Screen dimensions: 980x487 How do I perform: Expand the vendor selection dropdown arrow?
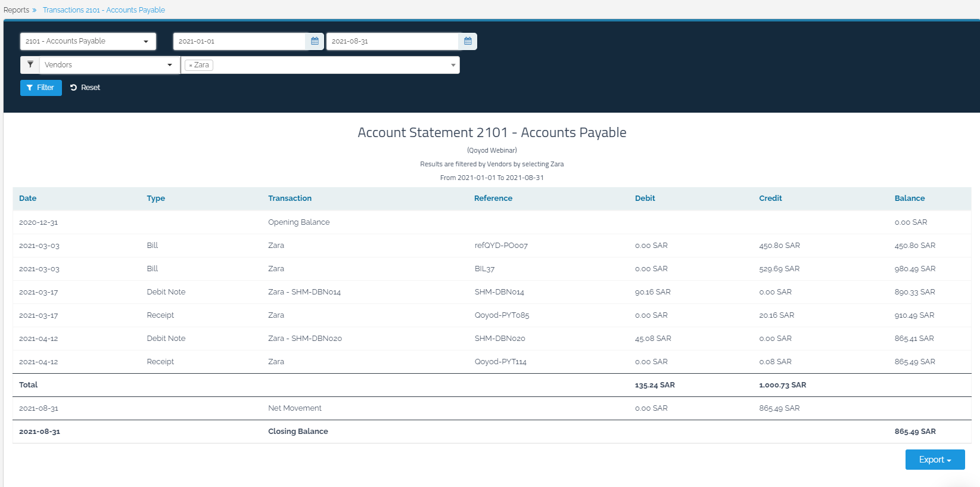[453, 65]
